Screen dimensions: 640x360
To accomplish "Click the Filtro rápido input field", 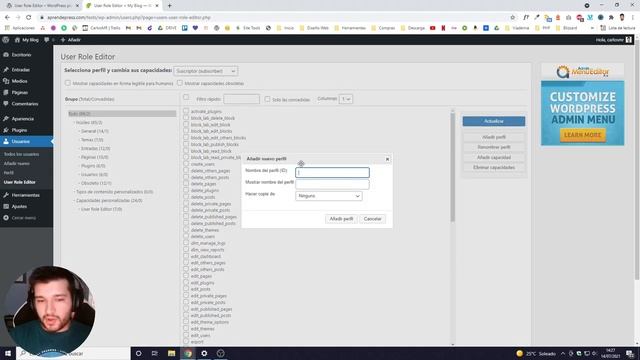I will click(x=242, y=99).
